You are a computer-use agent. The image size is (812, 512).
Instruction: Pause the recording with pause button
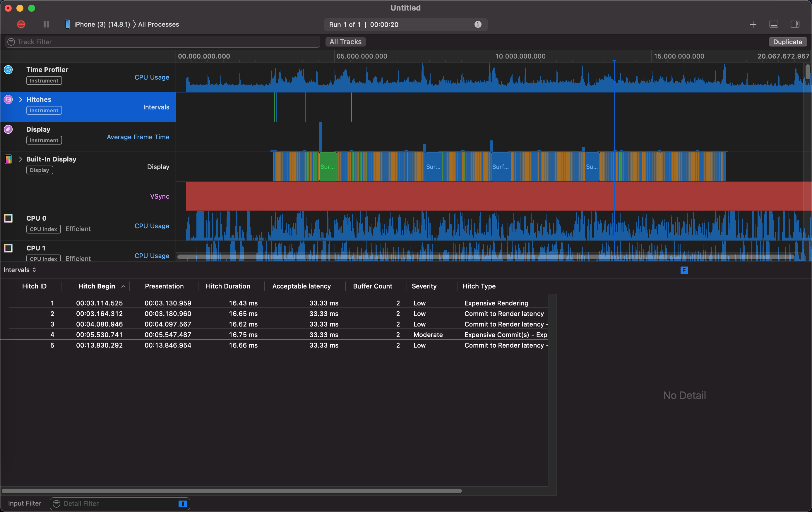(46, 24)
